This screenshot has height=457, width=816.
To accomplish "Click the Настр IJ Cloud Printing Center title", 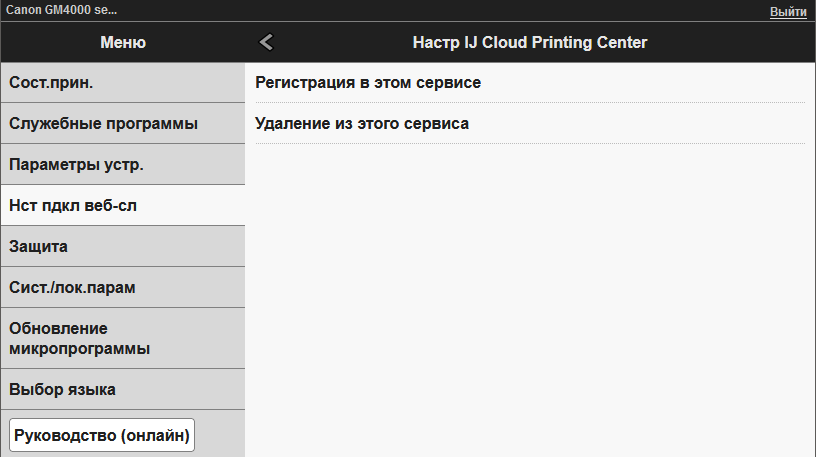I will [530, 42].
